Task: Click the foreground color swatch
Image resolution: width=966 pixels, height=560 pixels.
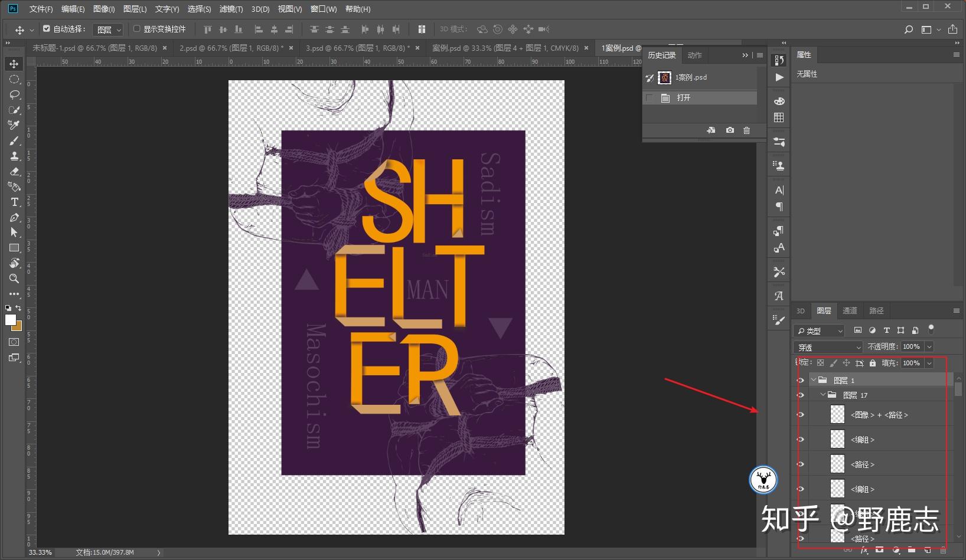Action: point(10,320)
